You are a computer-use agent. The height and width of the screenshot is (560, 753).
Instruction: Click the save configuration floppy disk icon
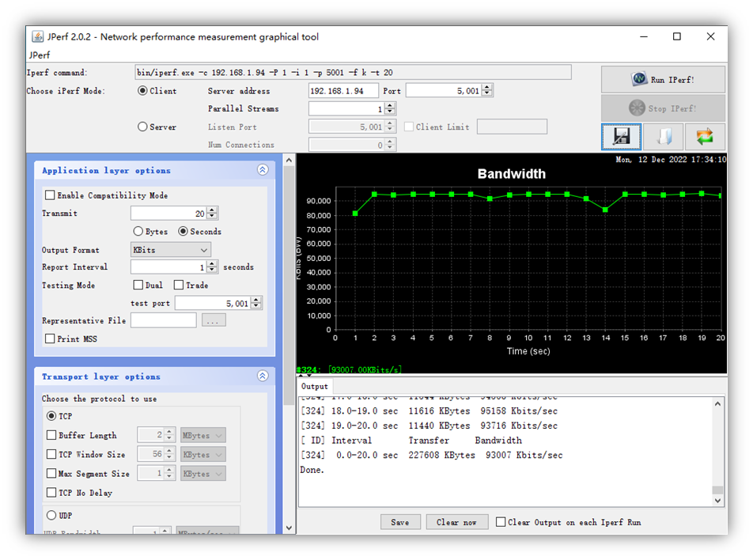[621, 137]
